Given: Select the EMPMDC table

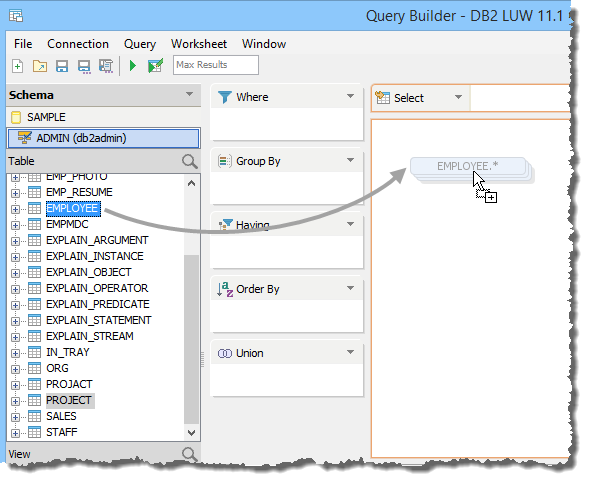Looking at the screenshot, I should [x=67, y=224].
